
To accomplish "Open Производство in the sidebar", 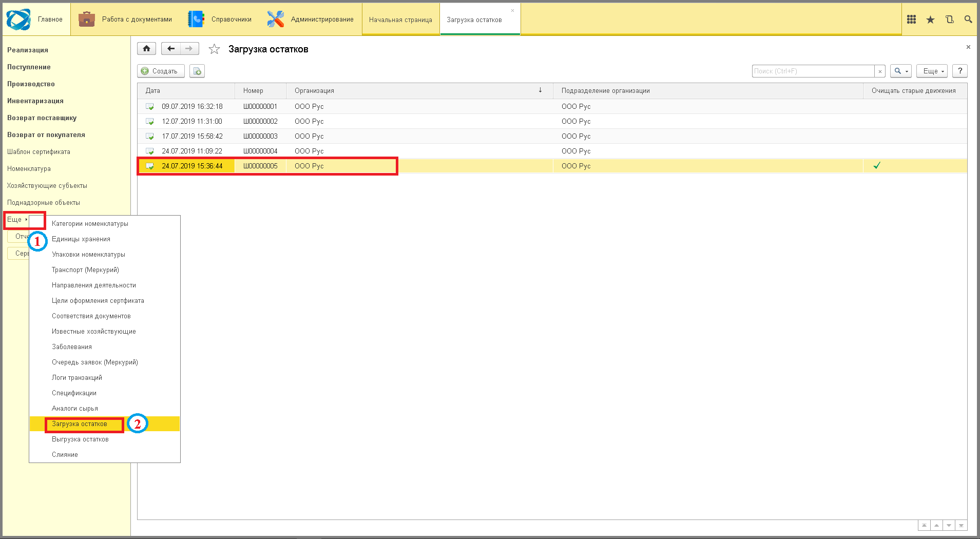I will [31, 84].
